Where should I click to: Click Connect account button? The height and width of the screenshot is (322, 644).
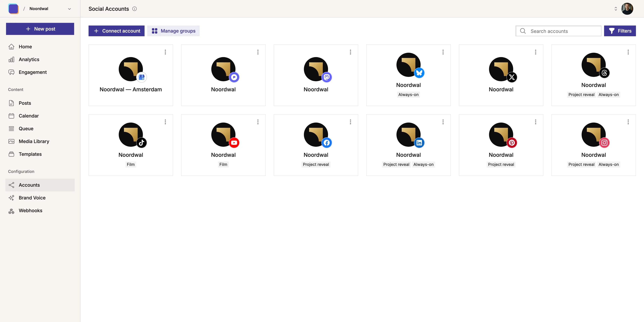point(117,31)
